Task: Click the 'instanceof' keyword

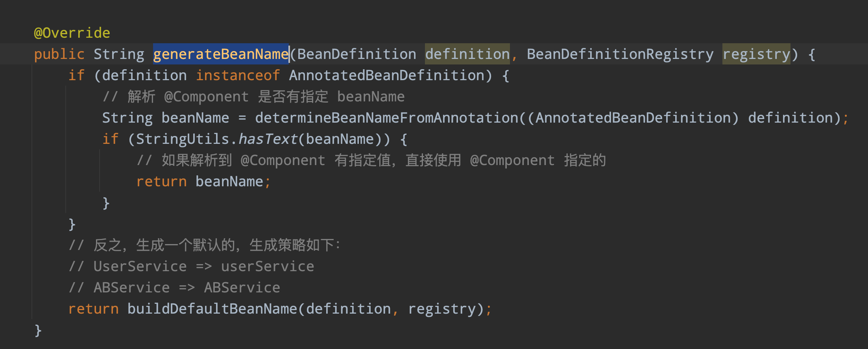Action: [238, 75]
